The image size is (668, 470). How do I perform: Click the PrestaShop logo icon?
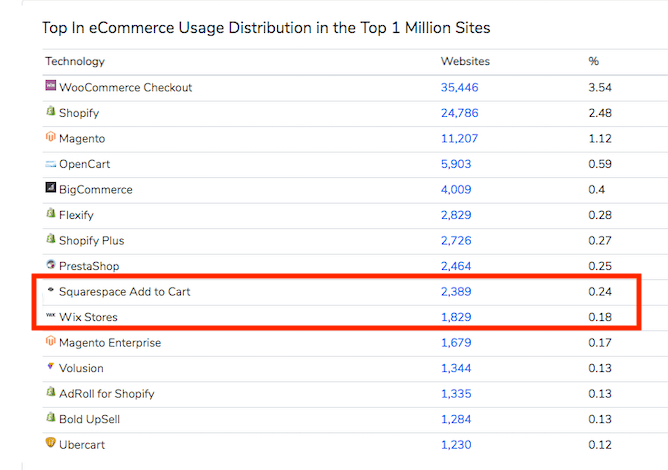point(51,264)
